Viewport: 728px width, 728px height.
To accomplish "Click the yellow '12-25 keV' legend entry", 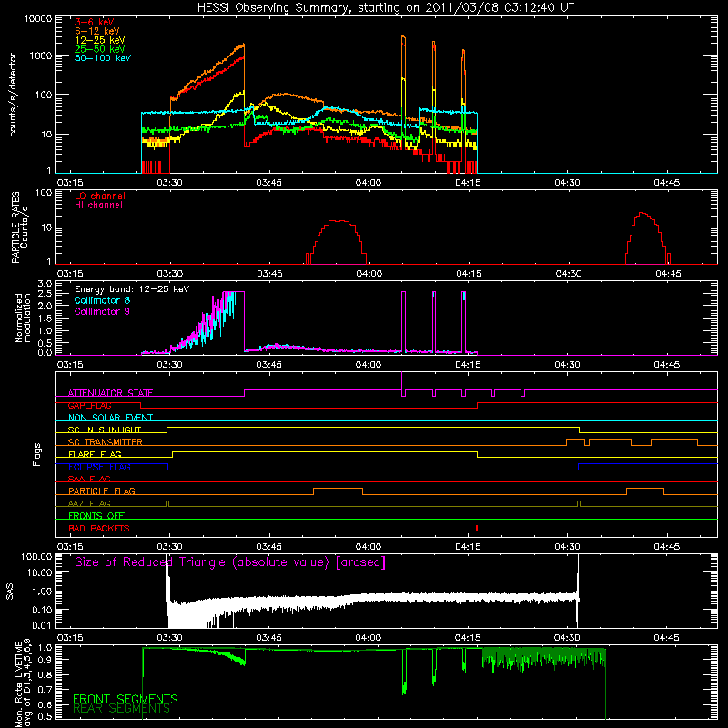I will (x=100, y=40).
